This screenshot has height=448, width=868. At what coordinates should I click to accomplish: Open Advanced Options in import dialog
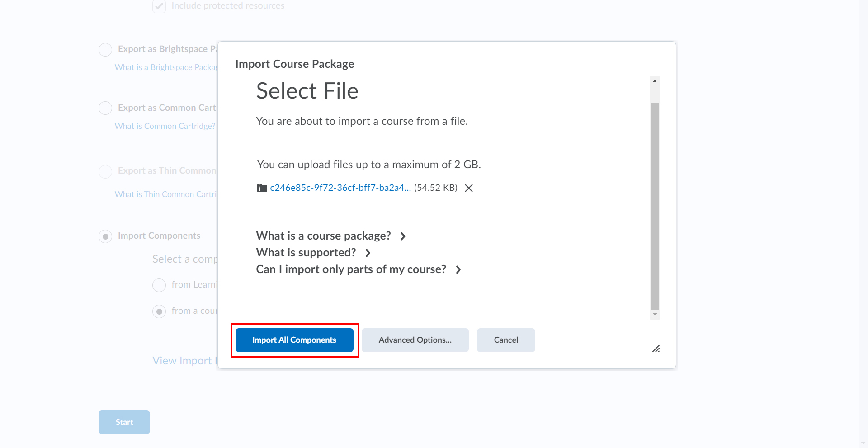pos(415,340)
